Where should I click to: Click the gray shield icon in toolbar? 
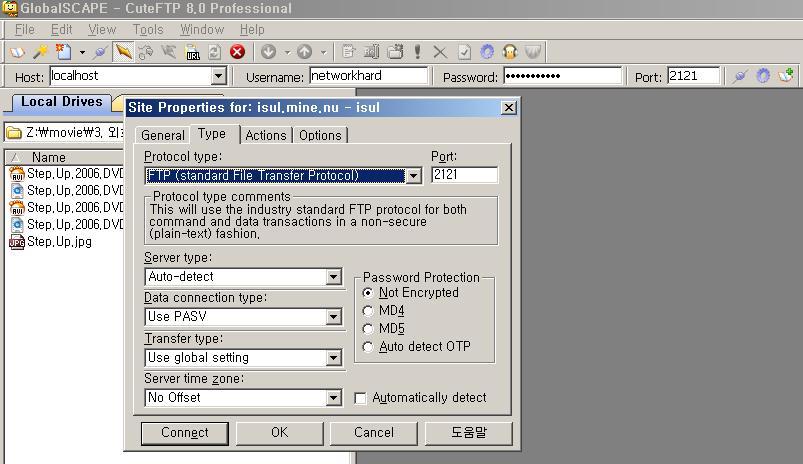pyautogui.click(x=533, y=52)
